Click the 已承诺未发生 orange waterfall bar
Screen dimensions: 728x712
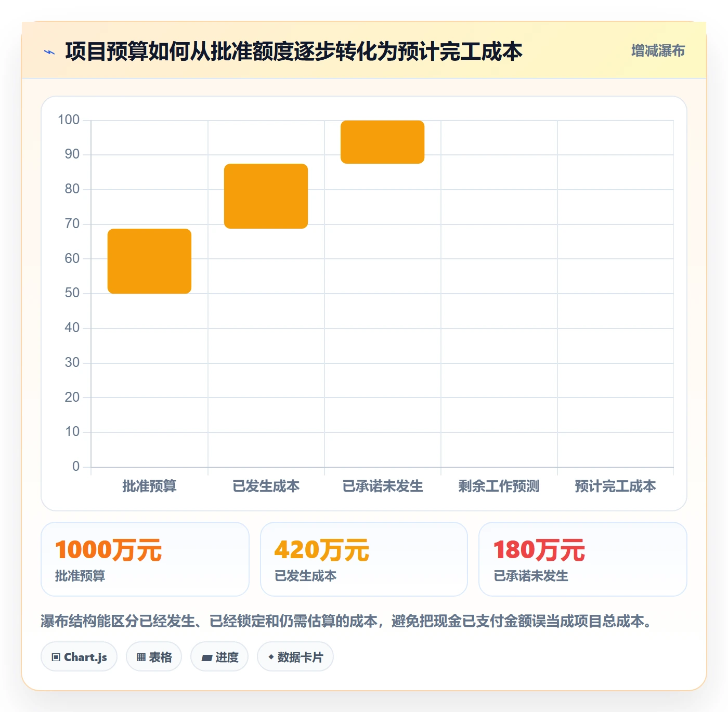click(382, 142)
